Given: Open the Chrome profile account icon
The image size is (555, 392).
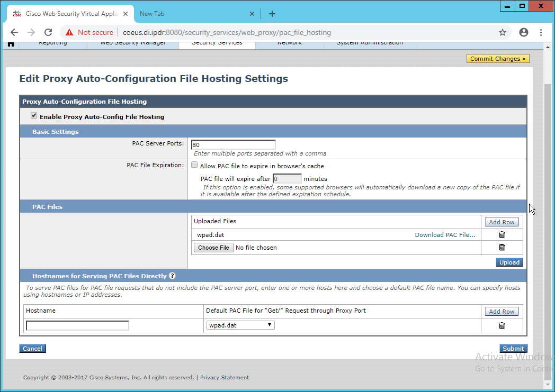Looking at the screenshot, I should click(x=524, y=32).
